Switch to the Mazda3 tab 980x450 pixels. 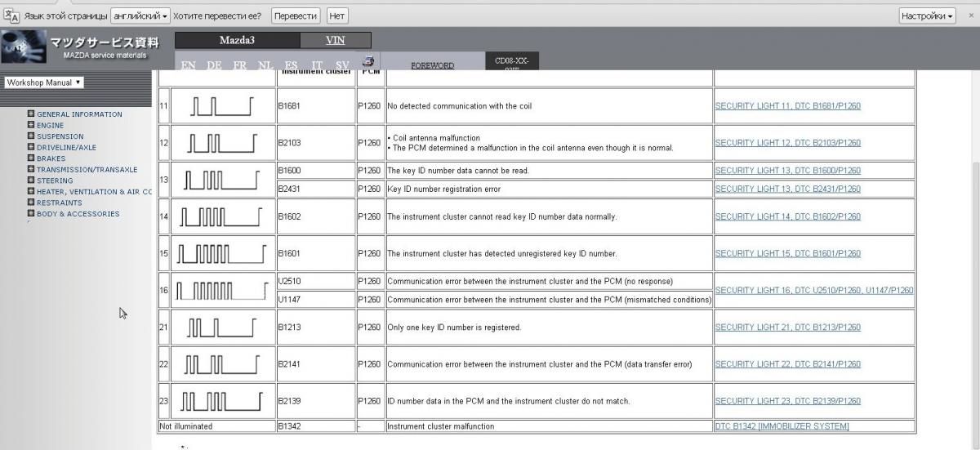coord(238,40)
